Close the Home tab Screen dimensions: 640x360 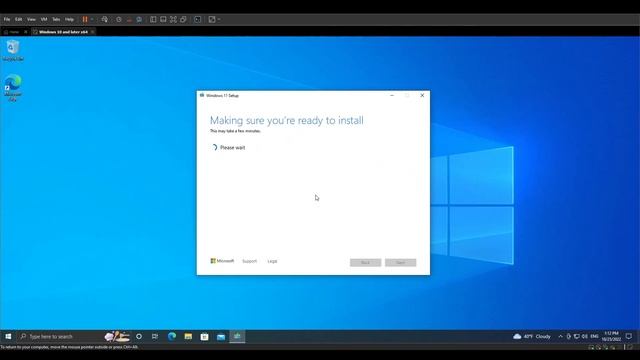(26, 32)
